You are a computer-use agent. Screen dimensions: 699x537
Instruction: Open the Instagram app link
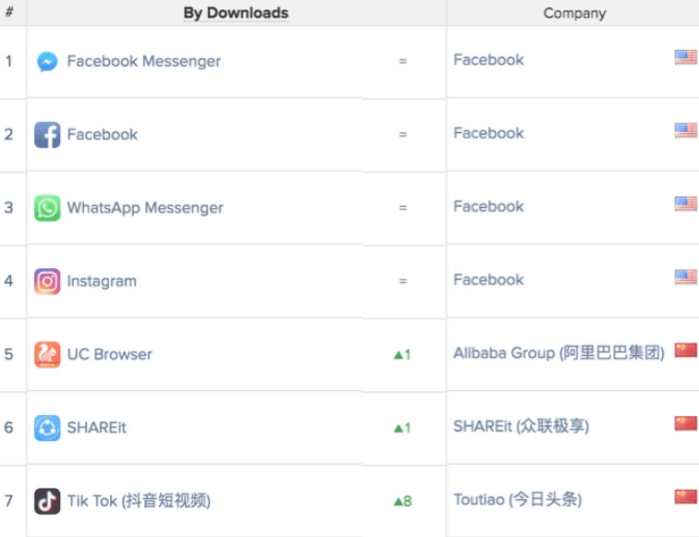tap(102, 281)
